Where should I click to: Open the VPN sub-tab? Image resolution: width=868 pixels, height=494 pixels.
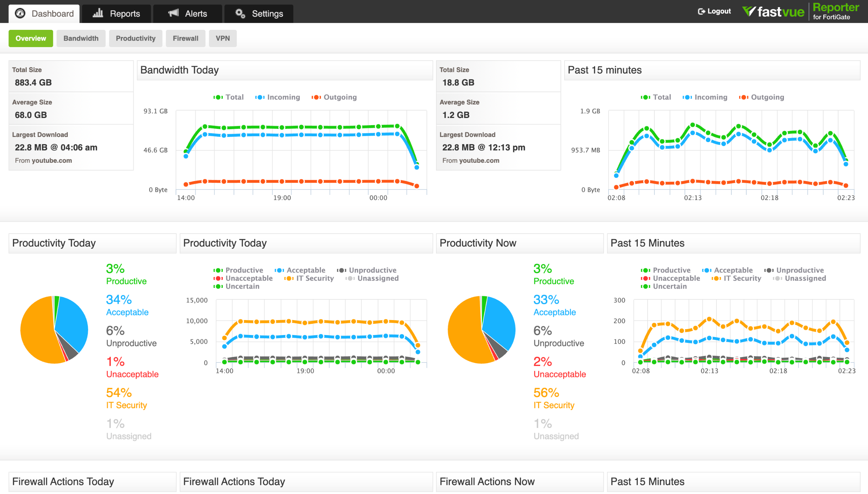pyautogui.click(x=222, y=38)
